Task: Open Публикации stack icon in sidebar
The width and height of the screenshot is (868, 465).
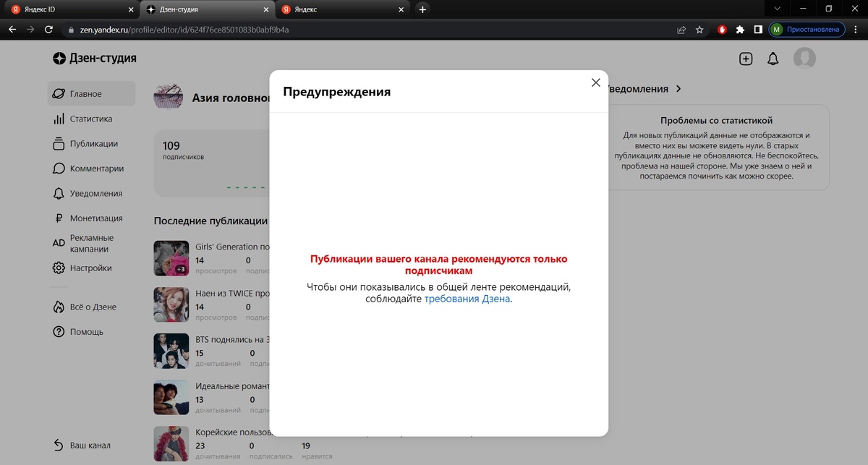Action: click(x=59, y=143)
